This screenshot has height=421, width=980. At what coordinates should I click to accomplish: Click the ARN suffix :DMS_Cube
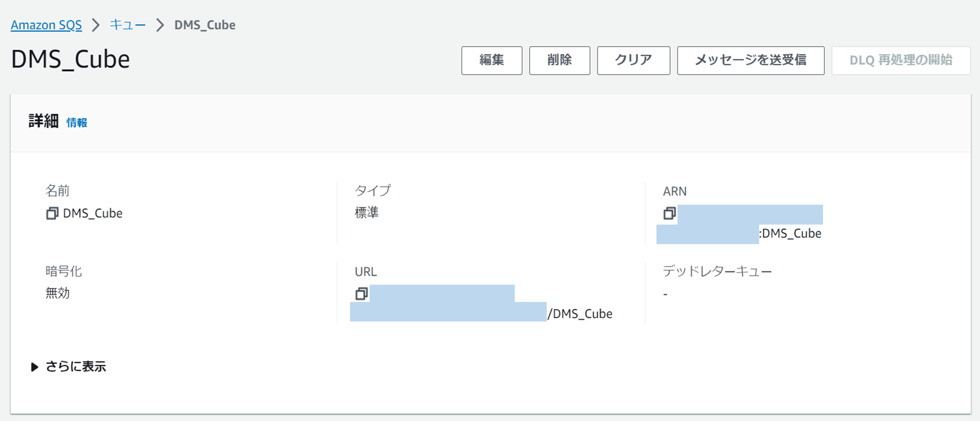point(790,233)
